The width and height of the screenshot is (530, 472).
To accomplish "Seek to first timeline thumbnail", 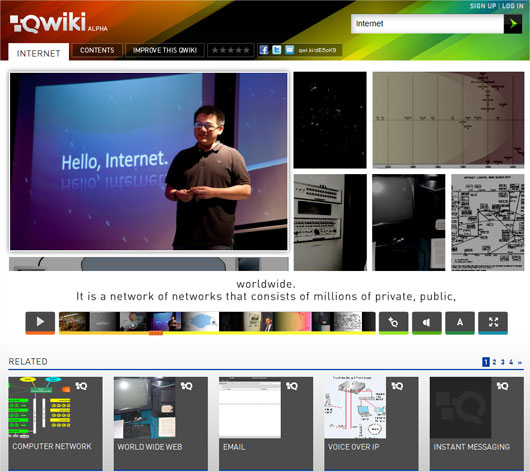I will [x=74, y=322].
